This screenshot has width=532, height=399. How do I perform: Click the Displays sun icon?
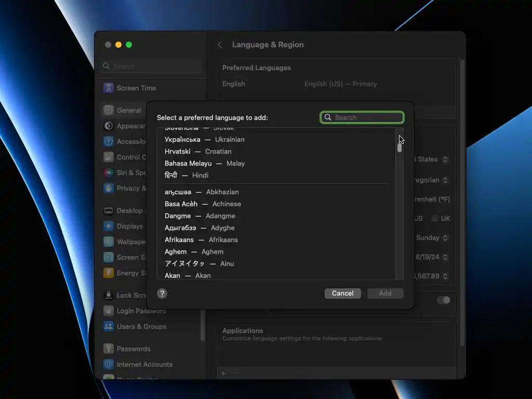(108, 227)
